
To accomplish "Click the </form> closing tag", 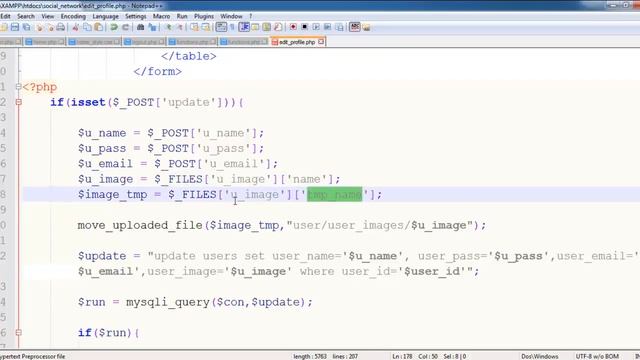I will coord(158,71).
